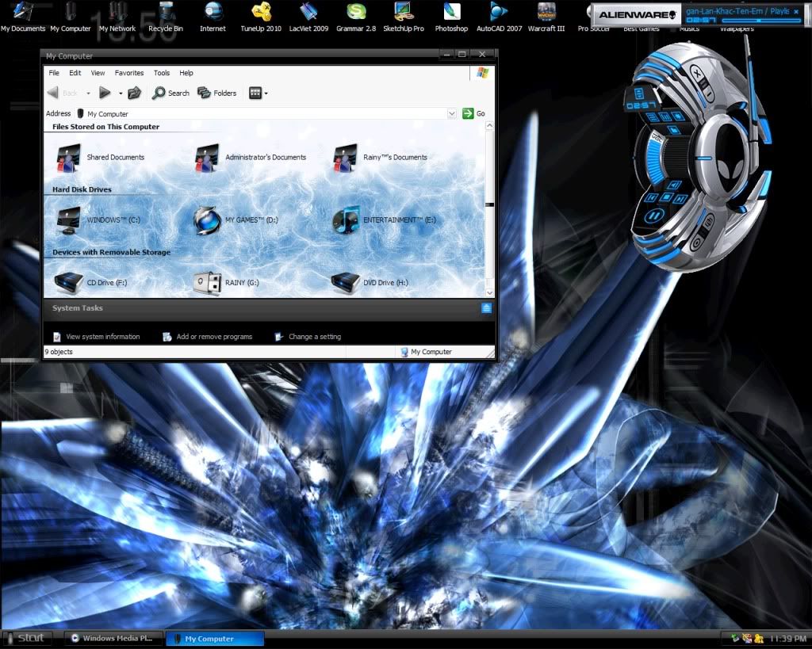Screen dimensions: 812x649
Task: Pause playback on the Alienware player
Action: (x=654, y=216)
